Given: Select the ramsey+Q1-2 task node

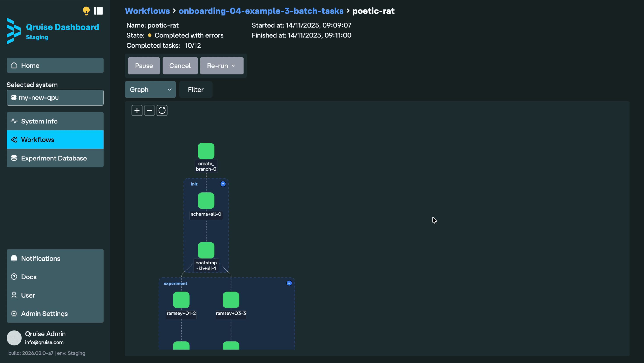Looking at the screenshot, I should [x=181, y=300].
